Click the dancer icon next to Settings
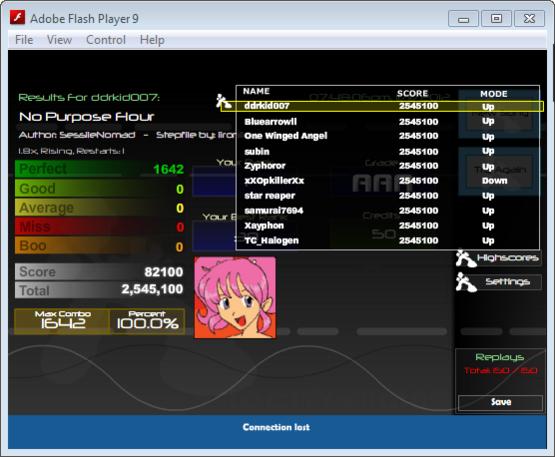This screenshot has height=457, width=555. point(465,282)
